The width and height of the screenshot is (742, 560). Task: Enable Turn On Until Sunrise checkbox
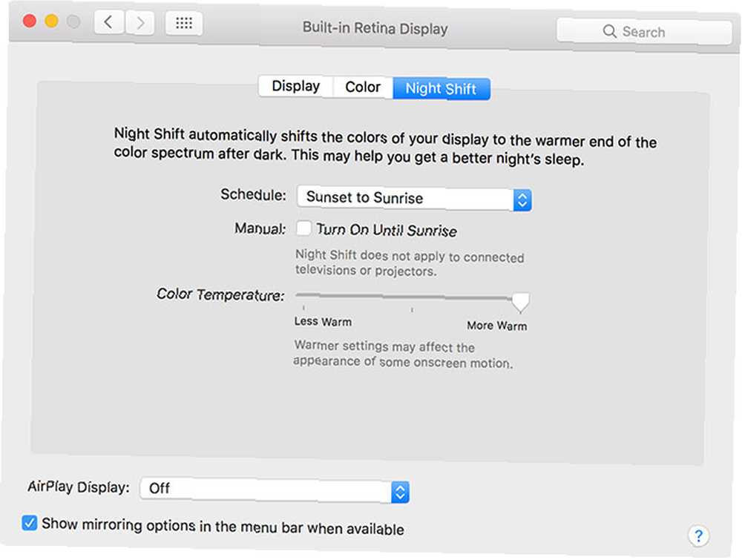point(303,228)
